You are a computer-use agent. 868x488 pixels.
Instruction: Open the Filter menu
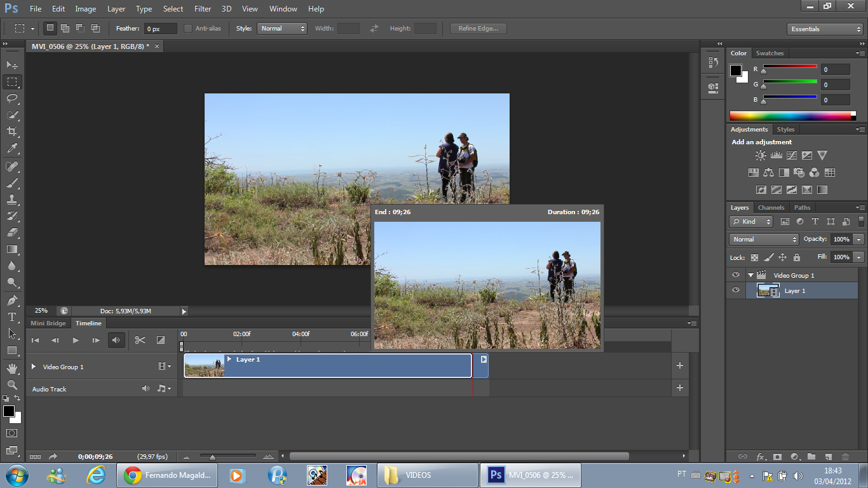pos(202,9)
